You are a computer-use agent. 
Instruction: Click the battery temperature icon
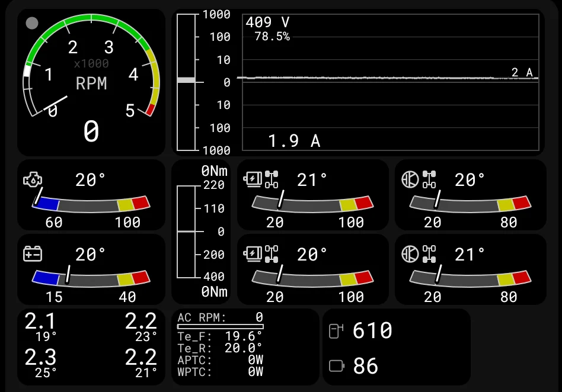click(x=33, y=254)
